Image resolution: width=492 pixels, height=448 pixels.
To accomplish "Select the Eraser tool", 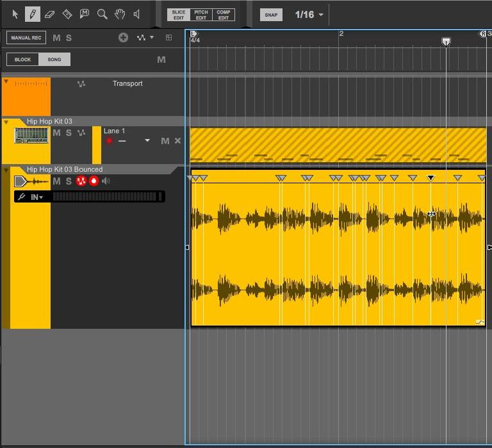I will click(x=49, y=15).
